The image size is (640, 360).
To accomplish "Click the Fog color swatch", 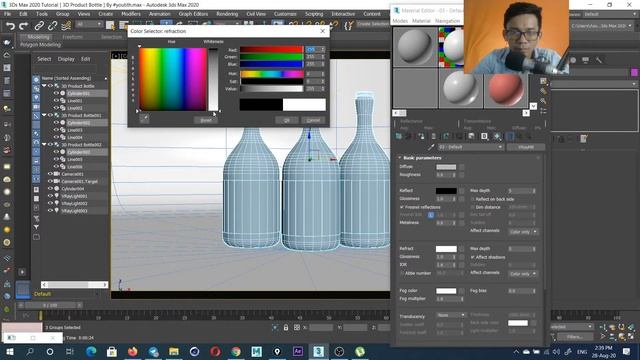I will (x=446, y=291).
